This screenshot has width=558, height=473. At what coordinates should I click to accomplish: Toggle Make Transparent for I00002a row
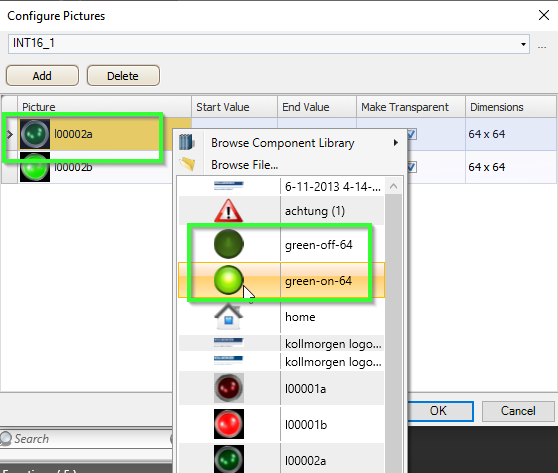411,134
